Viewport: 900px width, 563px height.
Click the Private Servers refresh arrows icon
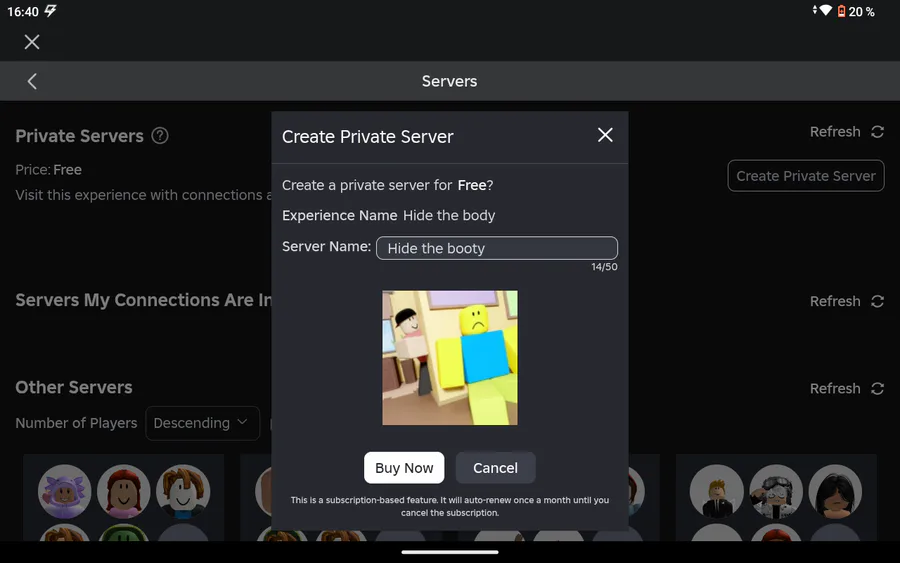point(877,132)
